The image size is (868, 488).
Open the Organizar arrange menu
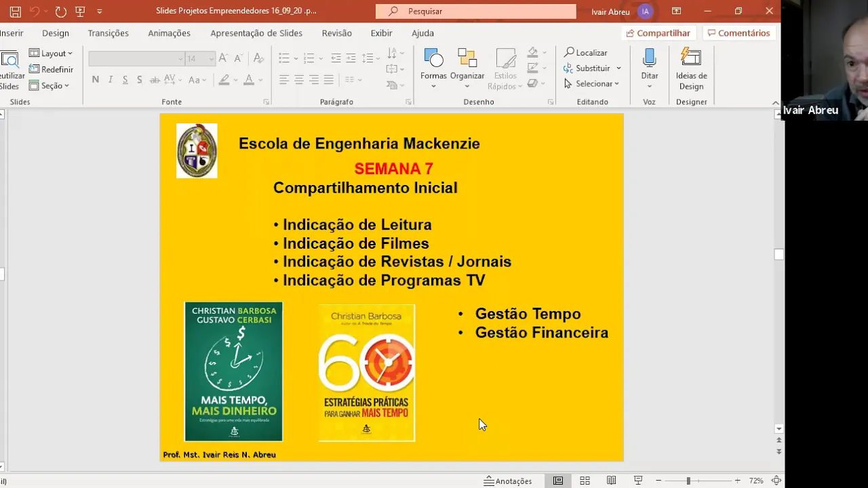[x=467, y=68]
